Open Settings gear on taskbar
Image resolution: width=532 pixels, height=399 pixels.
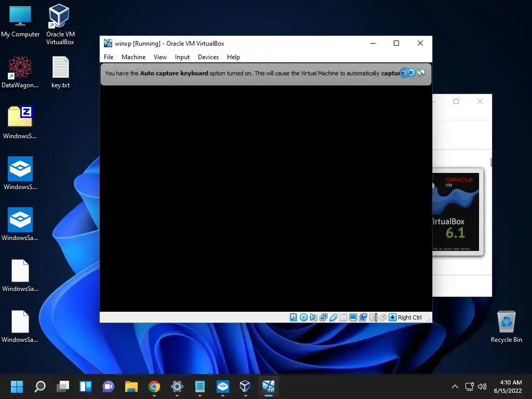pos(177,386)
